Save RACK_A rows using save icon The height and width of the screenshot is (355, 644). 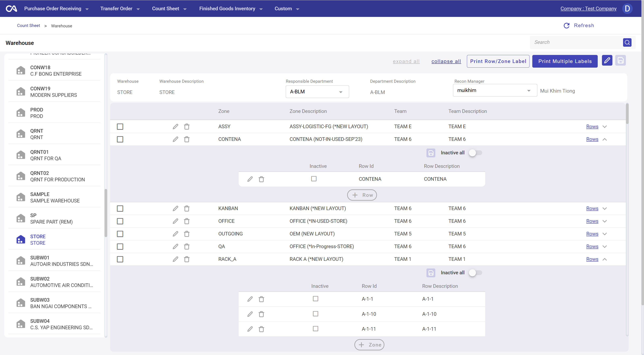(431, 273)
